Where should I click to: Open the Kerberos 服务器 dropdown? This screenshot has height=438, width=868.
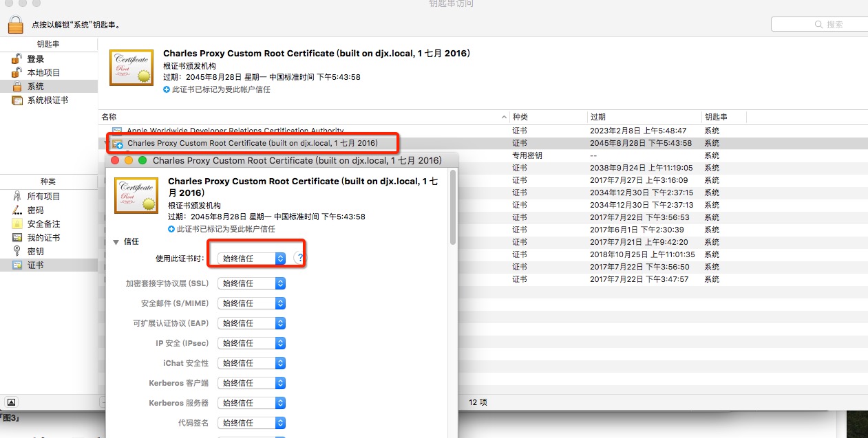(x=251, y=403)
